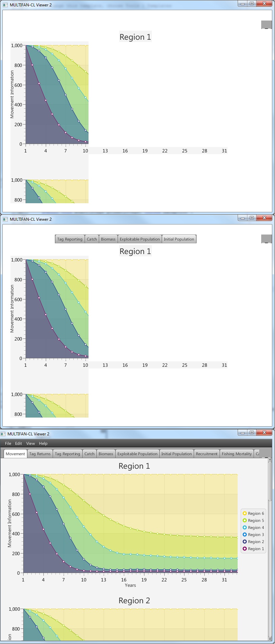275x644 pixels.
Task: Click the bottom window's title bar app icon
Action: [x=3, y=434]
